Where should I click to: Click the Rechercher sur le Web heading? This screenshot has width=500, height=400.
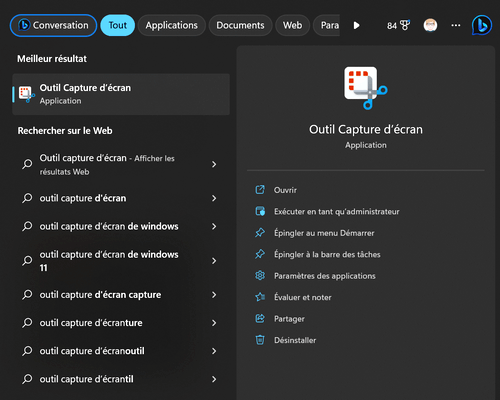point(65,131)
